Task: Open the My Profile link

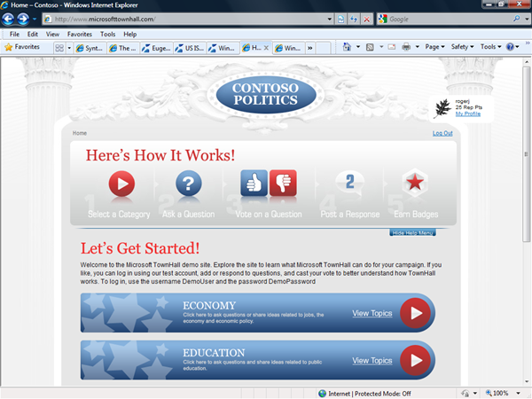Action: tap(468, 113)
